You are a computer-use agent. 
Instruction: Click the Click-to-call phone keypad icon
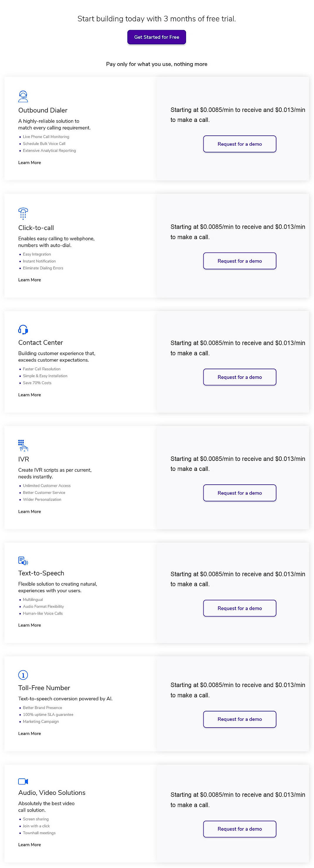click(23, 214)
